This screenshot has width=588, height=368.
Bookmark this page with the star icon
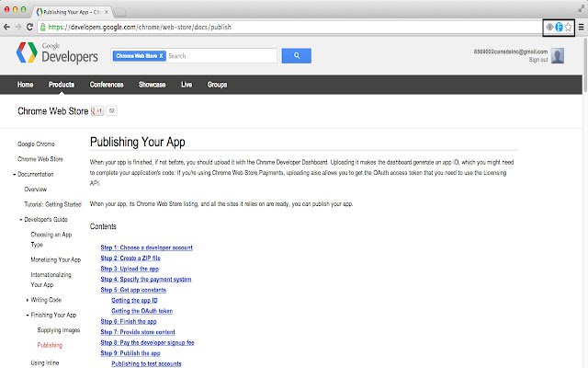coord(568,27)
